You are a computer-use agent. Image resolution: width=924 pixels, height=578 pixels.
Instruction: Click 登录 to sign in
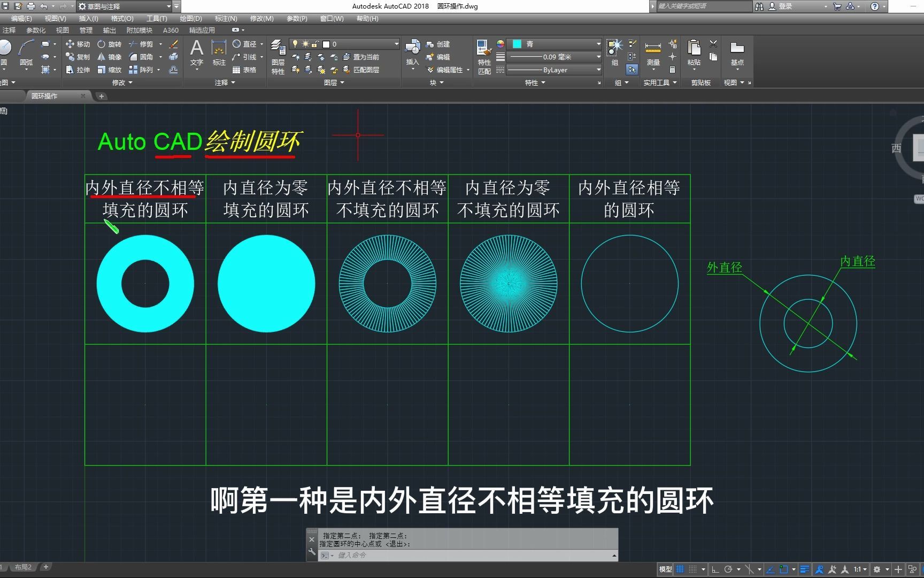786,6
